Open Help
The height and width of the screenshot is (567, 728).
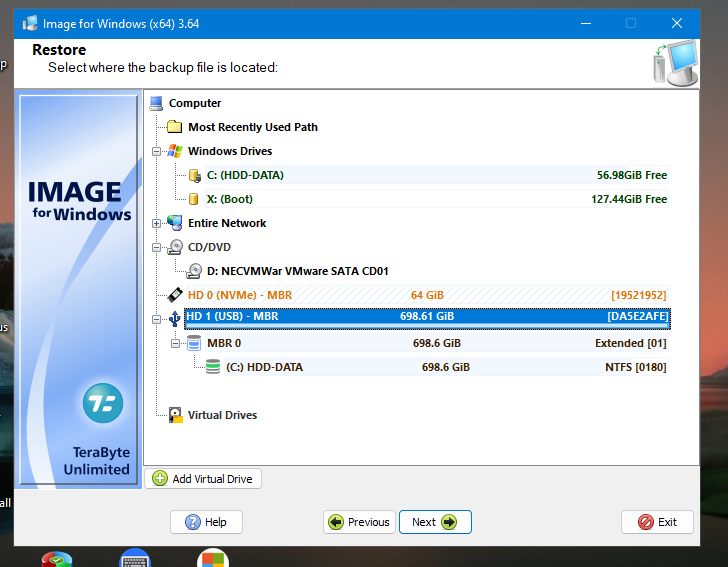tap(206, 522)
